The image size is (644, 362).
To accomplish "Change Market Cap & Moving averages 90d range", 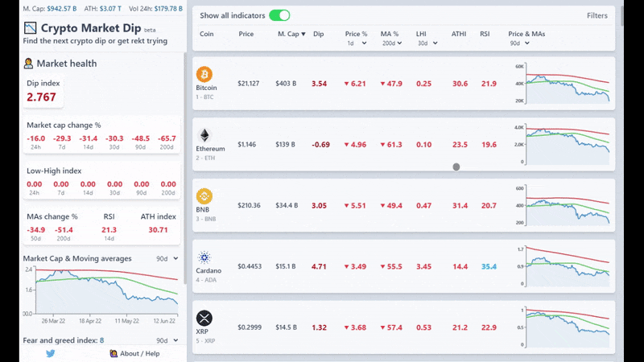I will (167, 258).
